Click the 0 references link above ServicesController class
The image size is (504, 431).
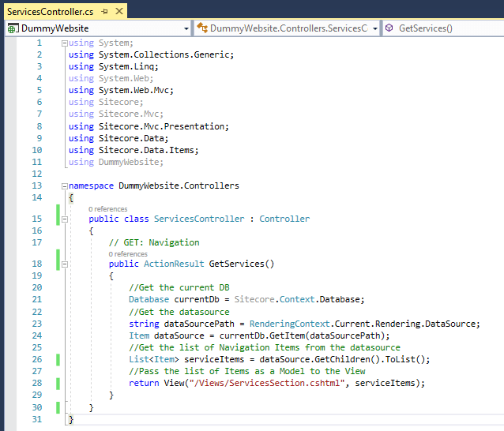point(109,208)
